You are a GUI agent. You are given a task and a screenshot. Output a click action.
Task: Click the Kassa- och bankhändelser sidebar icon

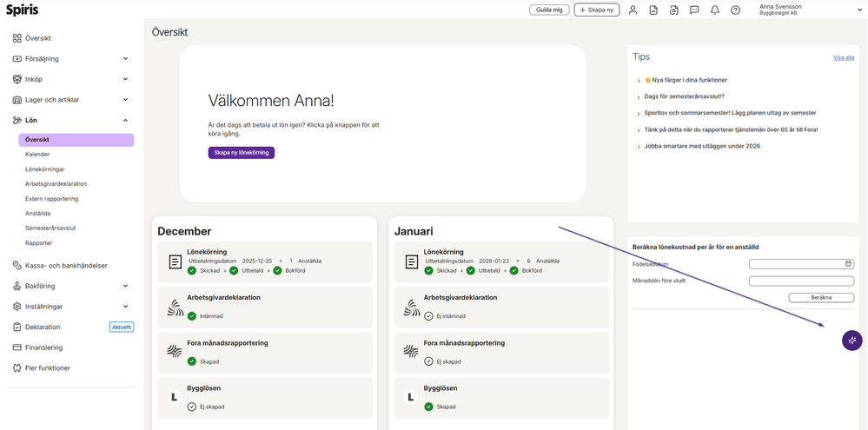tap(17, 266)
